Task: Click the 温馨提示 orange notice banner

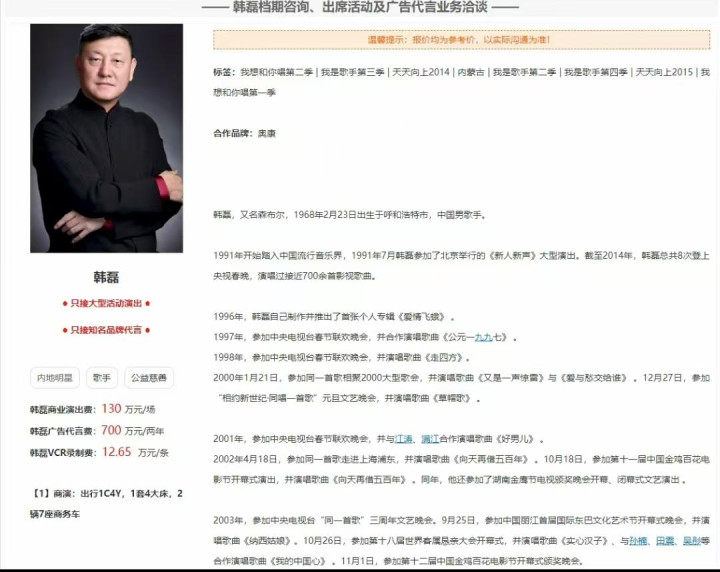Action: (461, 39)
